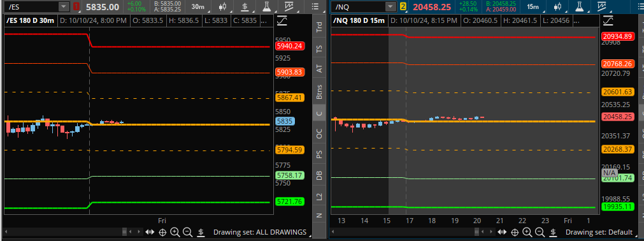
Task: Select the PS sidebar tab
Action: coord(319,155)
